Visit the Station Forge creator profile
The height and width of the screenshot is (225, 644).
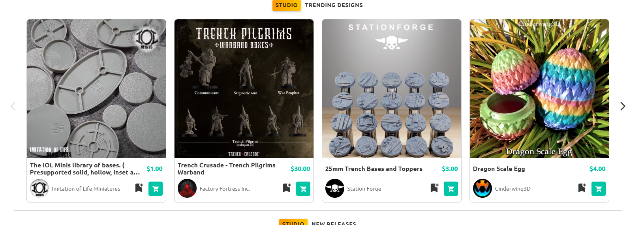[x=364, y=189]
